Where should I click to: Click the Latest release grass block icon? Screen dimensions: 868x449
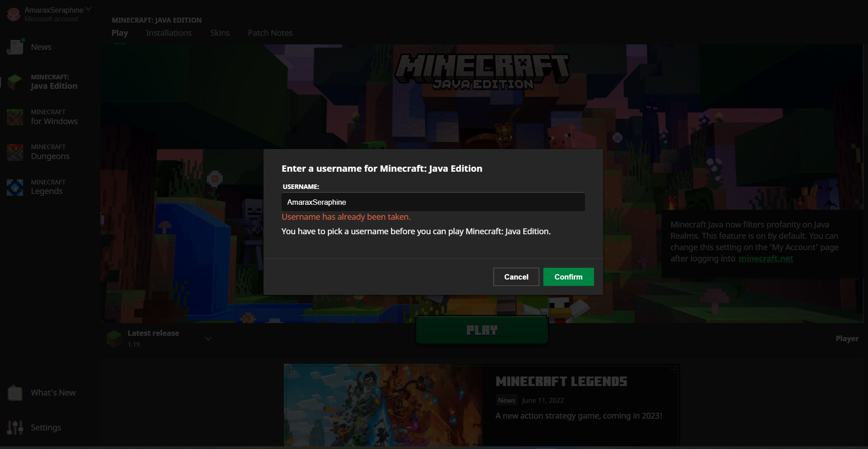[x=114, y=338]
